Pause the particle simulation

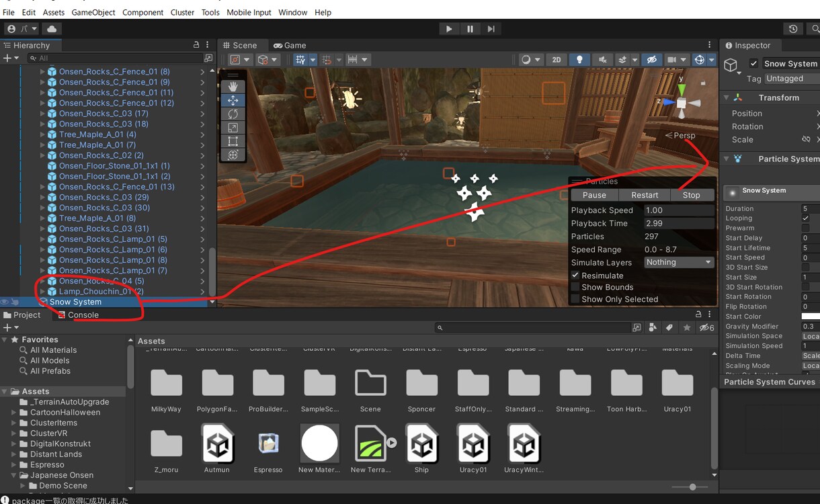[594, 195]
